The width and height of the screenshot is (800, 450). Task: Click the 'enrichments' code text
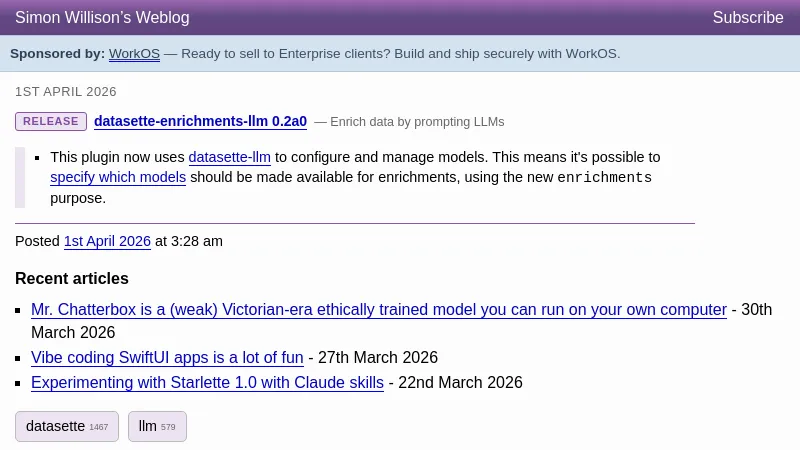click(x=604, y=178)
